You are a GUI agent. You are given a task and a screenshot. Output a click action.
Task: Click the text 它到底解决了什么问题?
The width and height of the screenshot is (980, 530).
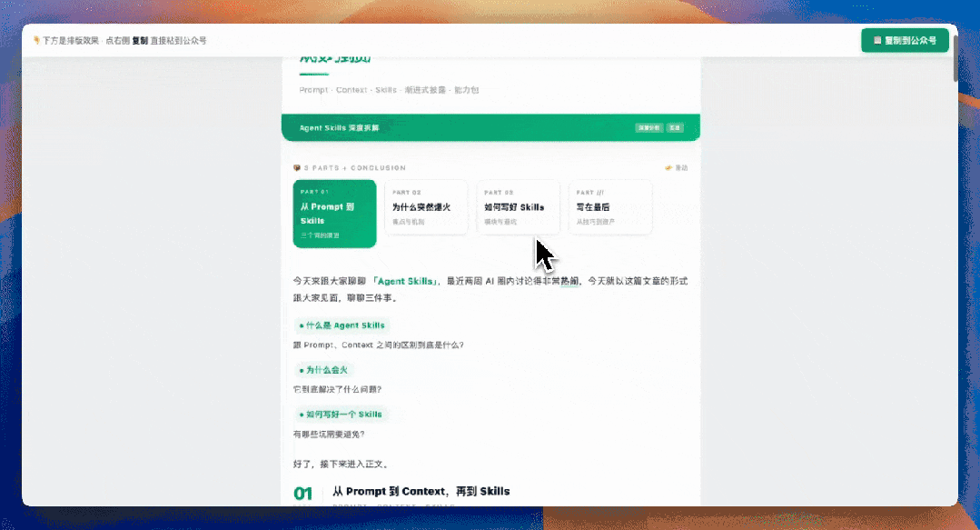[x=337, y=389]
